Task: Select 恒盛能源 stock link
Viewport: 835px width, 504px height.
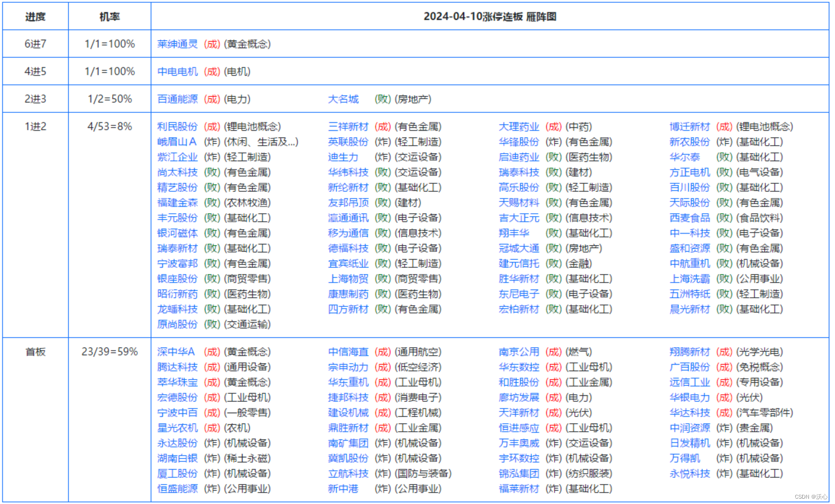Action: (x=177, y=489)
